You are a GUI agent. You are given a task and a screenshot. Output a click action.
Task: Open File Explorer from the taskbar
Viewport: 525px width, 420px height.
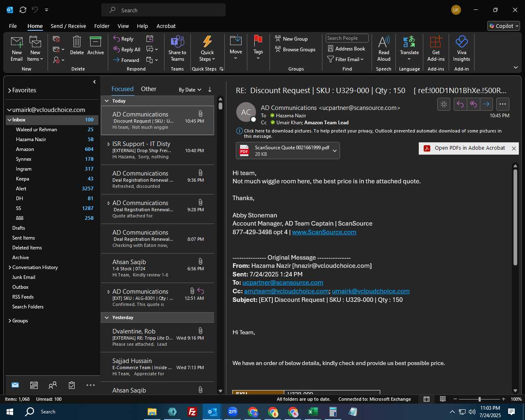152,412
